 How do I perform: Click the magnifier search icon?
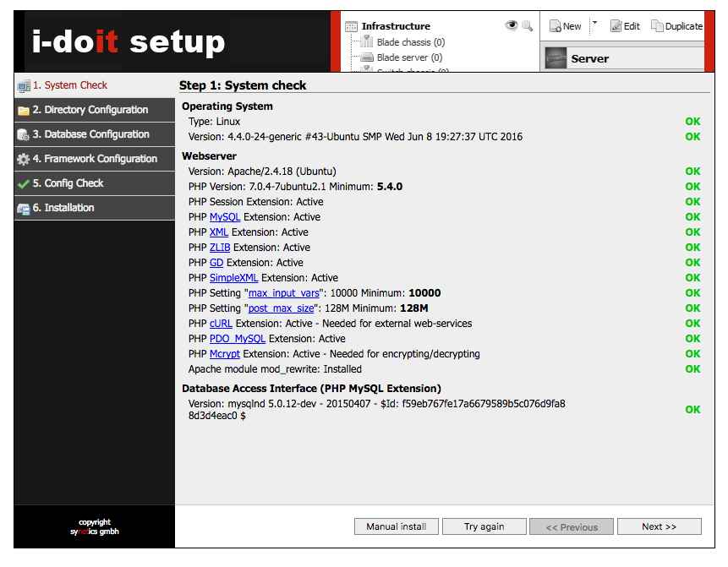[527, 25]
